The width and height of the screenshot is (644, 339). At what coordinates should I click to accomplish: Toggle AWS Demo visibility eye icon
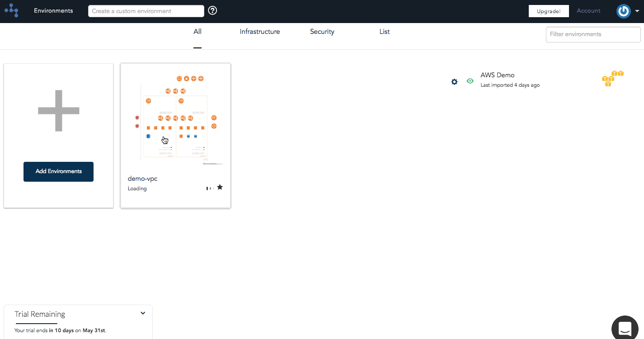tap(470, 81)
